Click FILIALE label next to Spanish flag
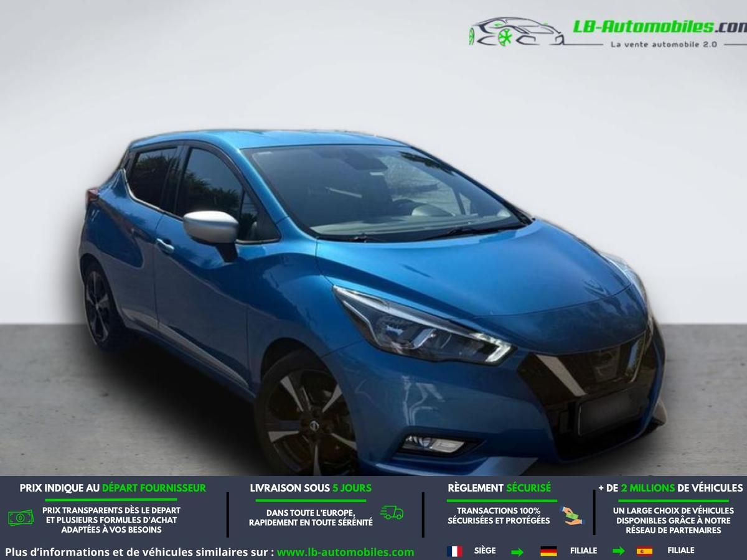 [680, 551]
